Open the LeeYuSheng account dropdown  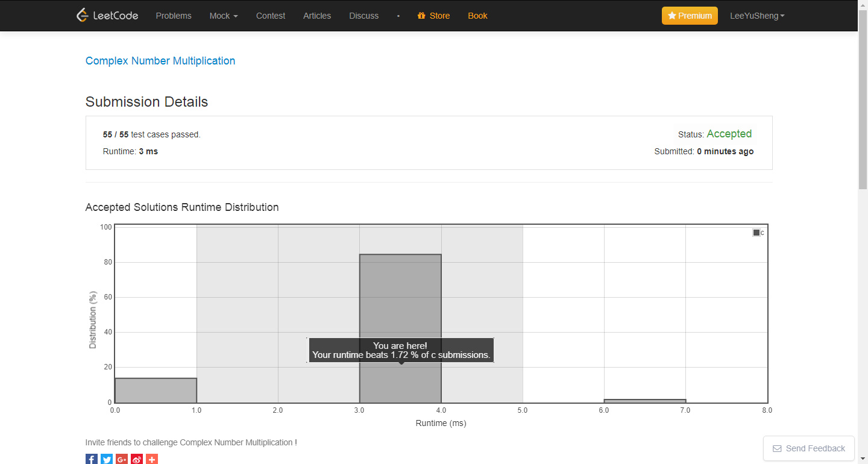(757, 16)
